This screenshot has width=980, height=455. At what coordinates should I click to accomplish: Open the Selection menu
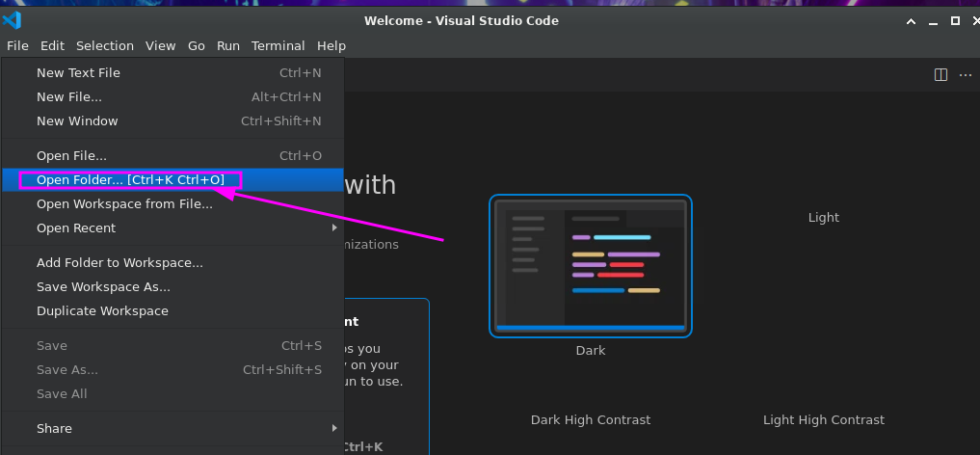pos(104,45)
